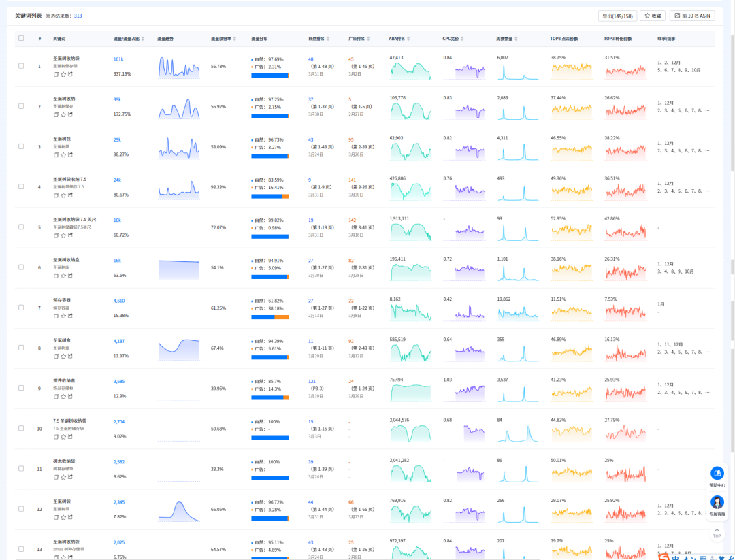Sort by ABA排名 column arrows

(408, 39)
